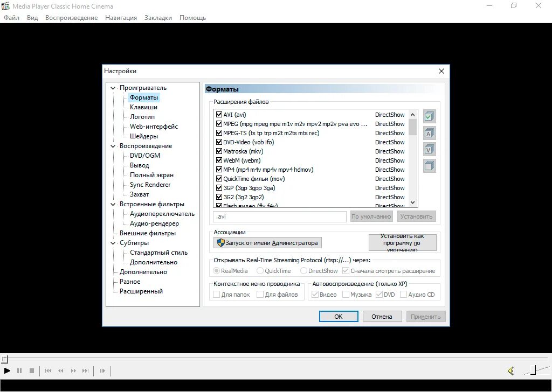Toggle the QuickTime фильм (mov) checkbox
Screen dimensions: 552x392
219,179
